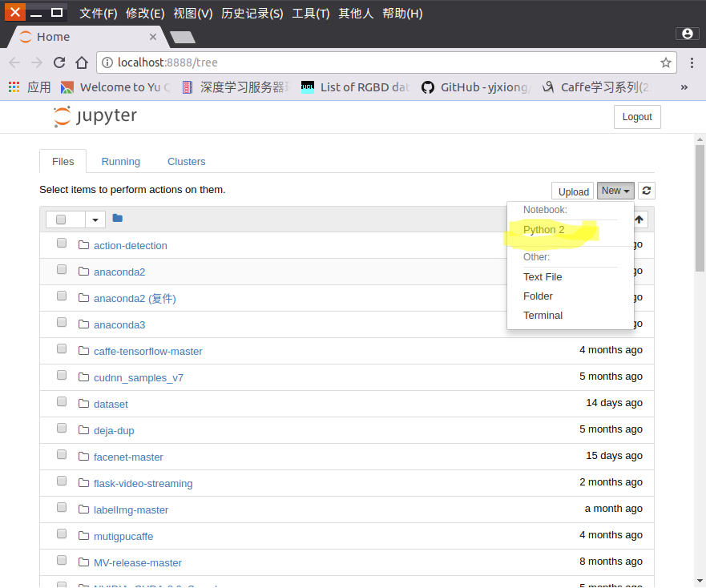Create a new Folder from menu
The image size is (706, 588).
(x=538, y=296)
